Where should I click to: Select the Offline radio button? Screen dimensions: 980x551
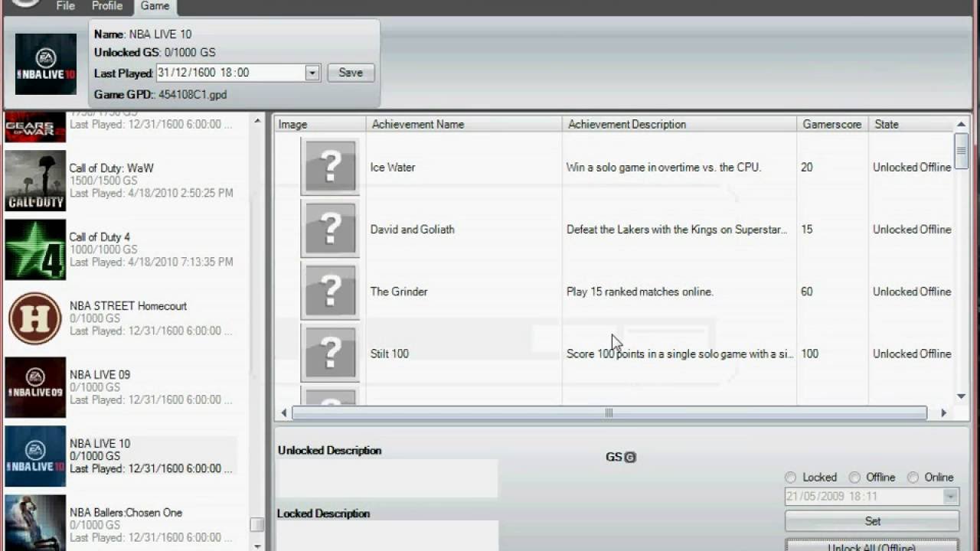(x=854, y=478)
